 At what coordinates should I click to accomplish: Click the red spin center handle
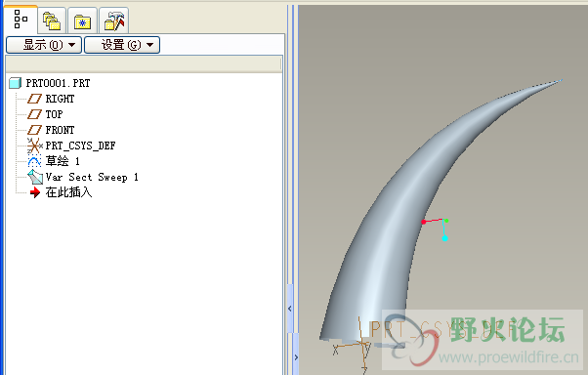point(423,222)
